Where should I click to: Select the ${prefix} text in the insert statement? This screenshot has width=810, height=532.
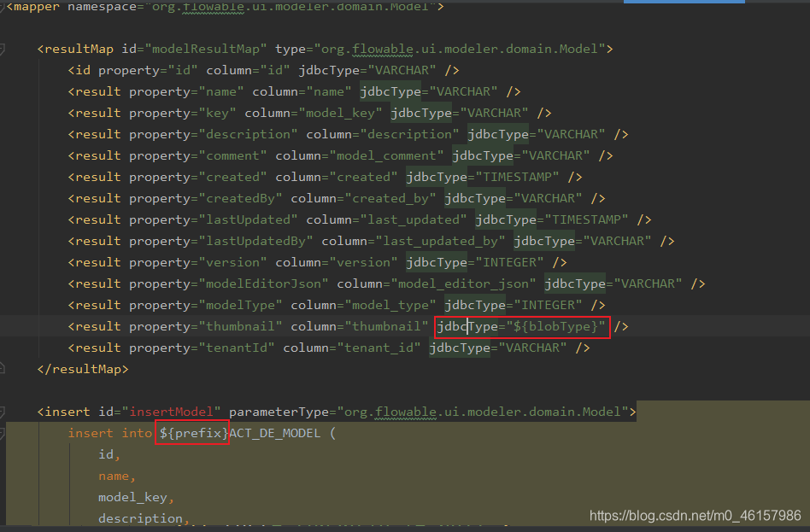point(191,432)
